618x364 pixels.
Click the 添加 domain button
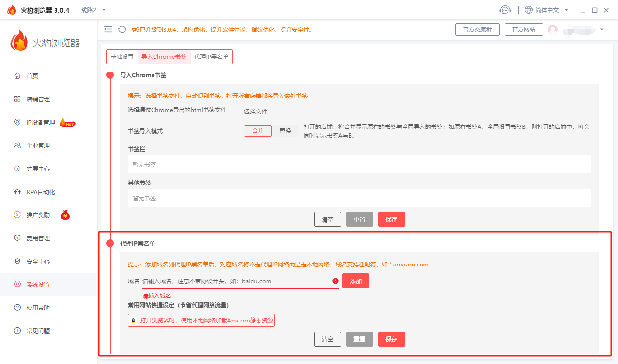[x=356, y=281]
